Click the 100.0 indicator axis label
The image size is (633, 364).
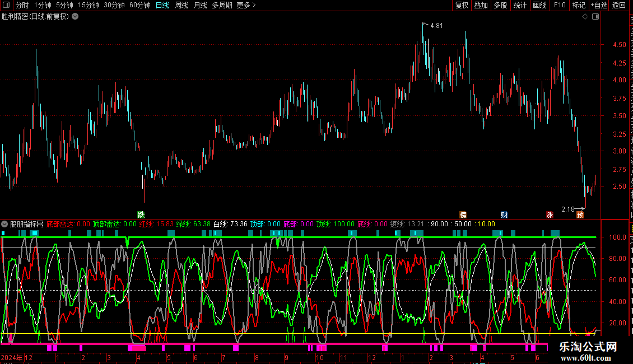[x=618, y=237]
